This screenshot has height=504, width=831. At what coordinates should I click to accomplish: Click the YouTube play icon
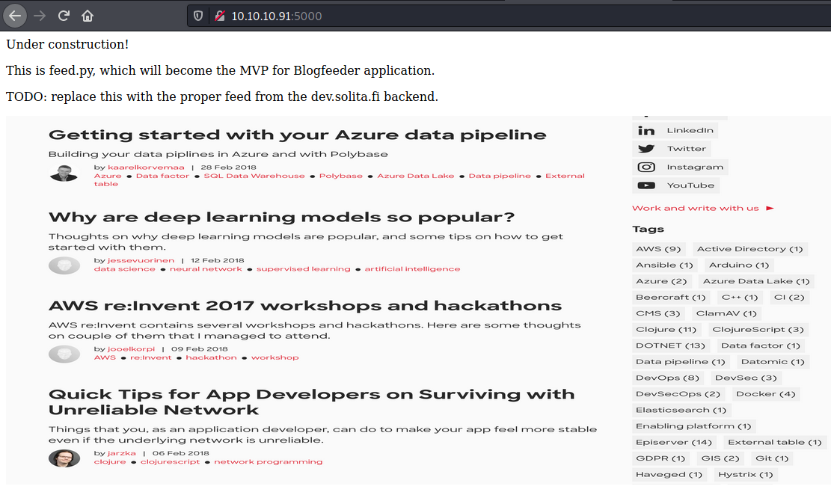pyautogui.click(x=646, y=185)
